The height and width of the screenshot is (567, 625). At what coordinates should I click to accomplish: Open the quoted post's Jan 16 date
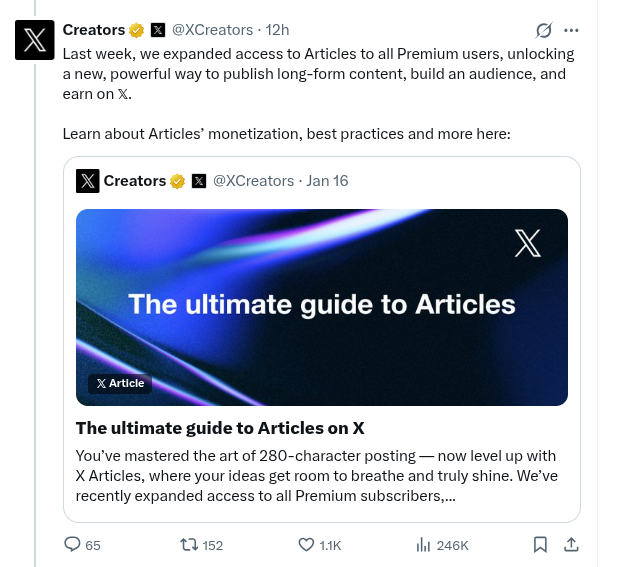coord(327,181)
